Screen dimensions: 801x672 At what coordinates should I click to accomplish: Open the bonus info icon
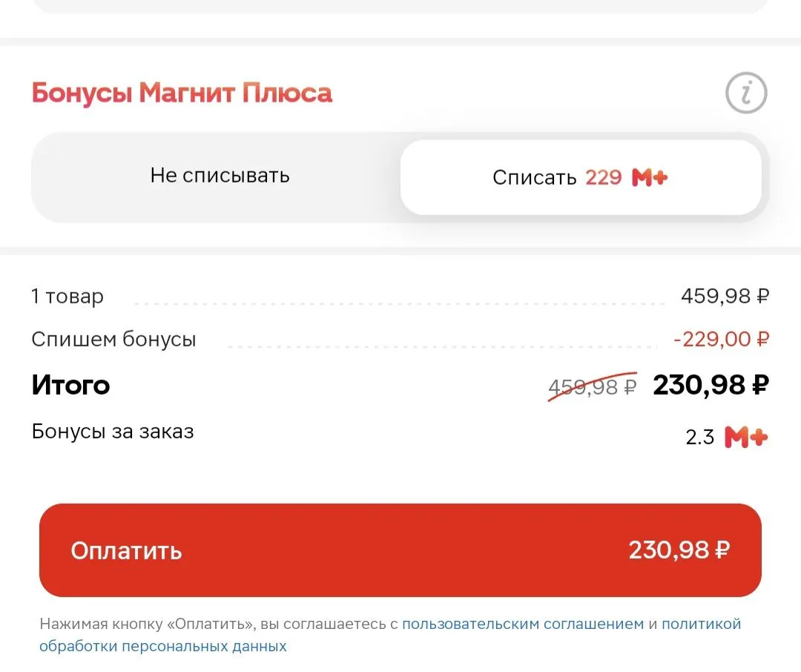[746, 93]
